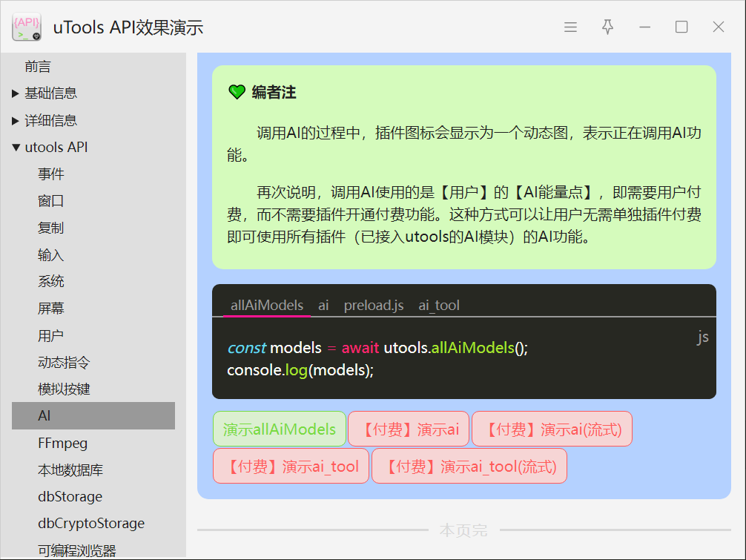746x560 pixels.
Task: Open FFmpeg in the sidebar
Action: [x=62, y=444]
